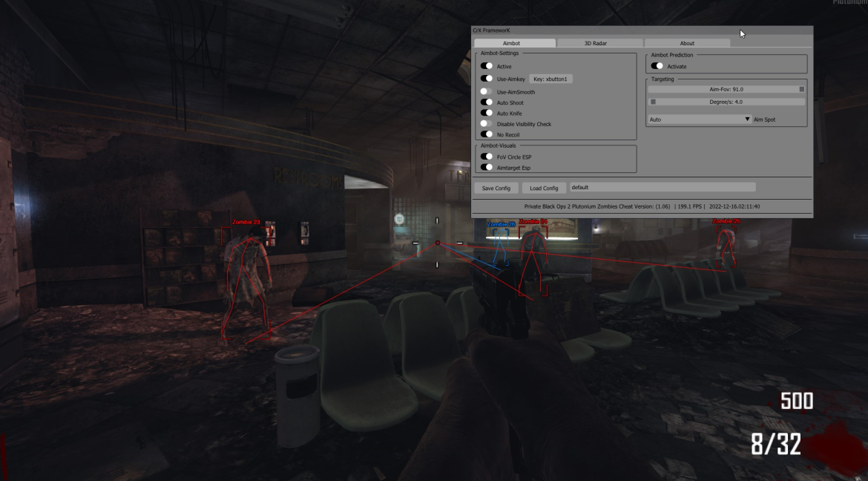Screen dimensions: 868x481
Task: Click the blue Zombie 26 label
Action: click(501, 224)
